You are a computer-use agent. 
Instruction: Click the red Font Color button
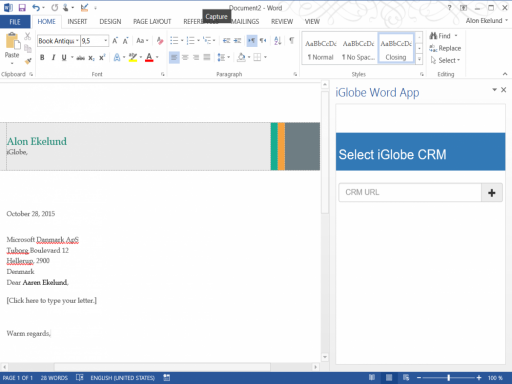tap(149, 58)
